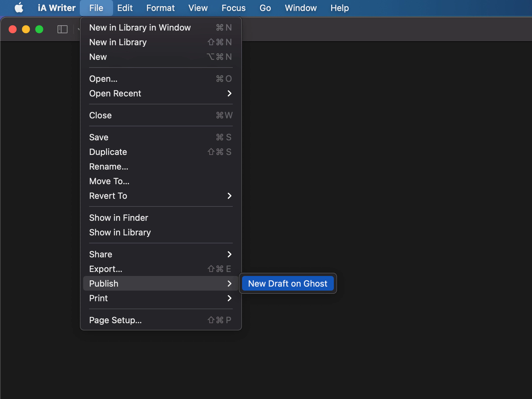The width and height of the screenshot is (532, 399).
Task: Open the Focus menu
Action: pyautogui.click(x=233, y=8)
